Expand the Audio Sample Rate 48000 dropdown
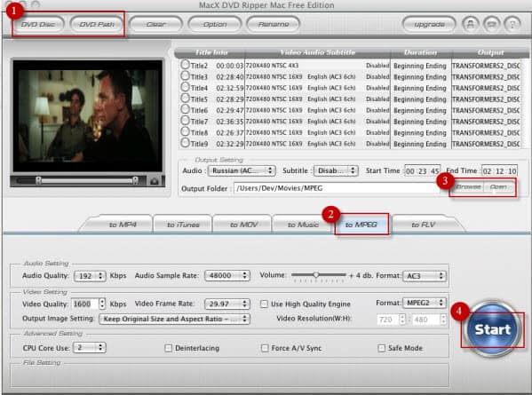Image resolution: width=532 pixels, height=395 pixels. [227, 275]
